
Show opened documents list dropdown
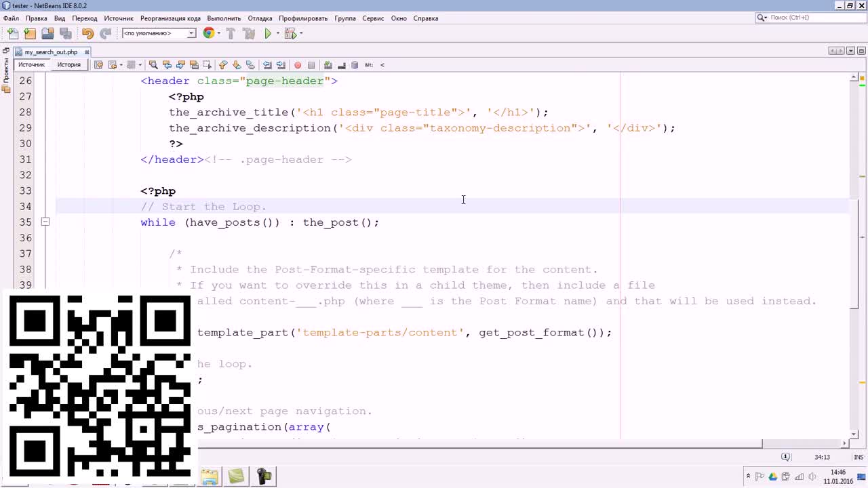click(x=852, y=51)
